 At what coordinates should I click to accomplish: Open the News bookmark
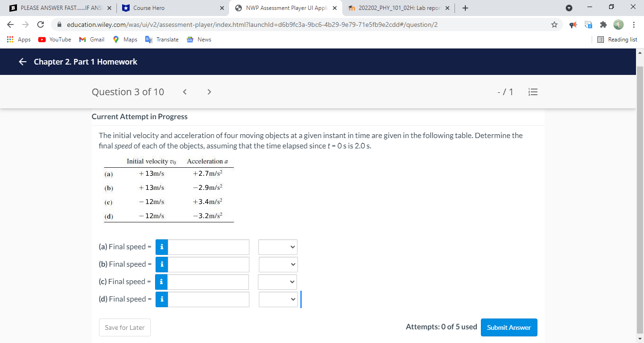[x=199, y=40]
